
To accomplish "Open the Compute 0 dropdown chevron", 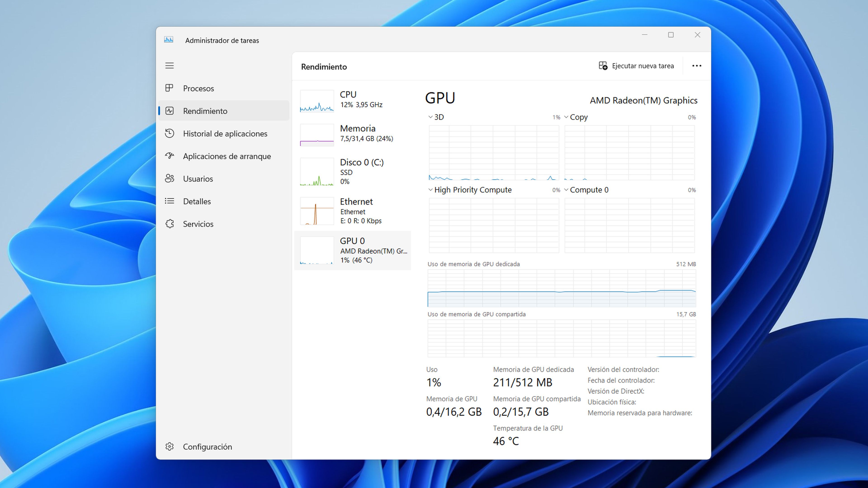I will pyautogui.click(x=566, y=190).
